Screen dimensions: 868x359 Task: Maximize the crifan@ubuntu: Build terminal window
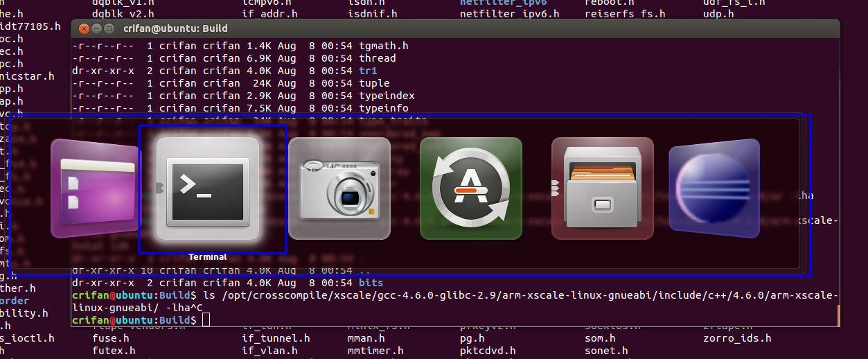pos(109,29)
